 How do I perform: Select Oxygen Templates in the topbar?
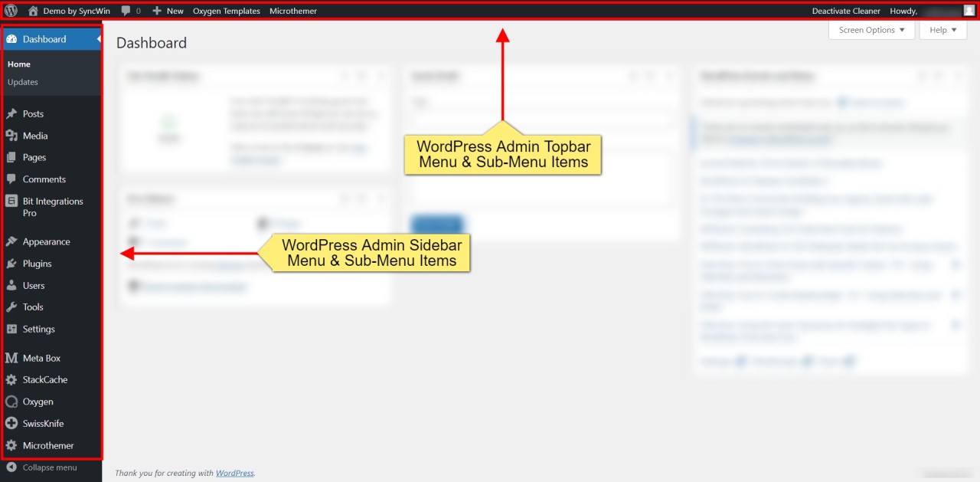(x=227, y=11)
